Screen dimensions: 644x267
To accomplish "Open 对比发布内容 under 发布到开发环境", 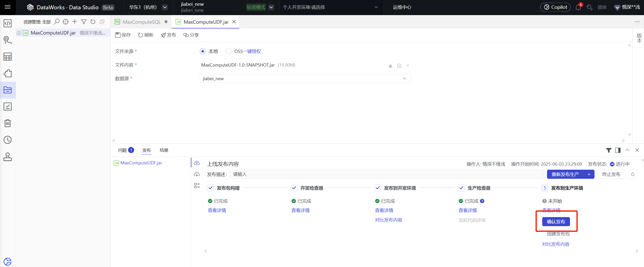I will 388,220.
